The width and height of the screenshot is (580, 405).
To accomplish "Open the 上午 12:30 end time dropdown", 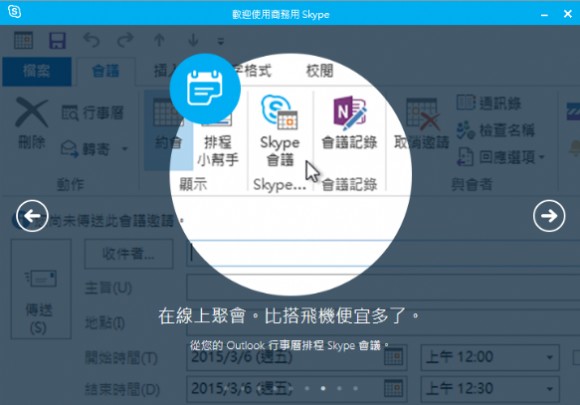I will coord(550,389).
